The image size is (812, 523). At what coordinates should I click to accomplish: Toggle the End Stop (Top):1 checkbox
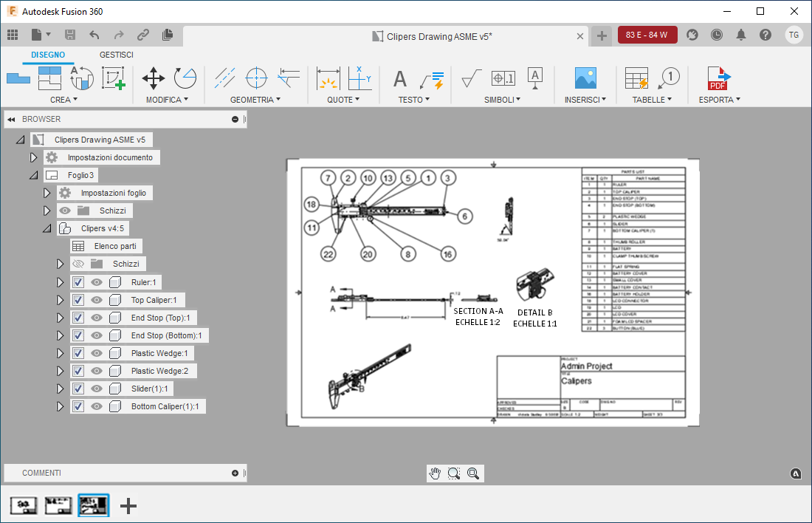(x=78, y=318)
